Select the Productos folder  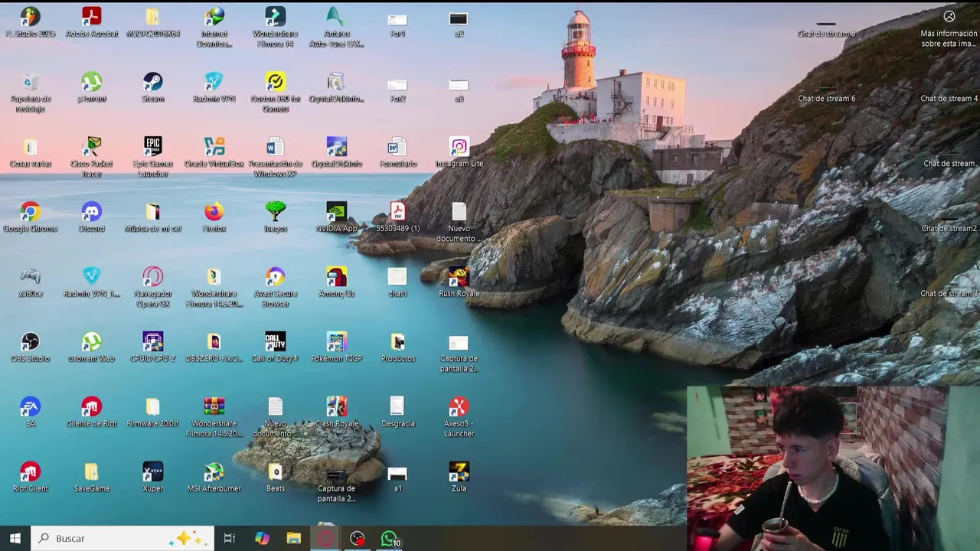[x=398, y=347]
